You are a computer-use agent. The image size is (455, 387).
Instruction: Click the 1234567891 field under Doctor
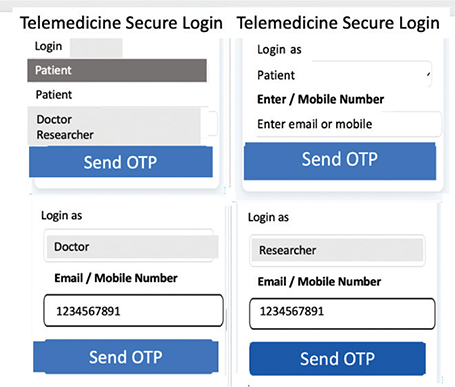(133, 310)
